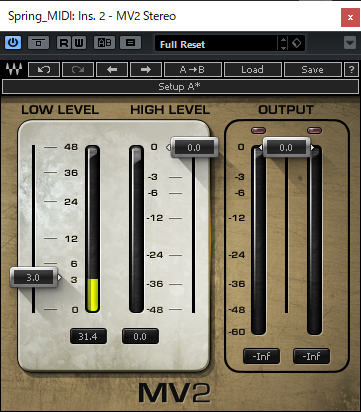Screen dimensions: 361x412
Task: Click the preset diamond icon
Action: [x=296, y=43]
